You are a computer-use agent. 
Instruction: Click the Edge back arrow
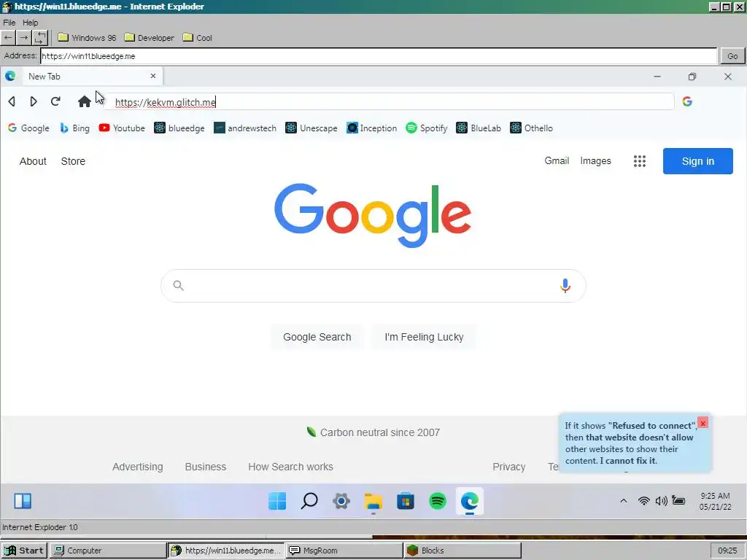[12, 101]
